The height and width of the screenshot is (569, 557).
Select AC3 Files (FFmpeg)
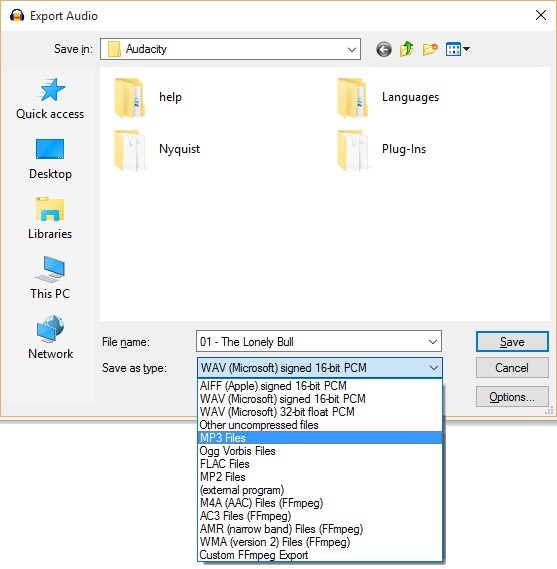coord(320,516)
